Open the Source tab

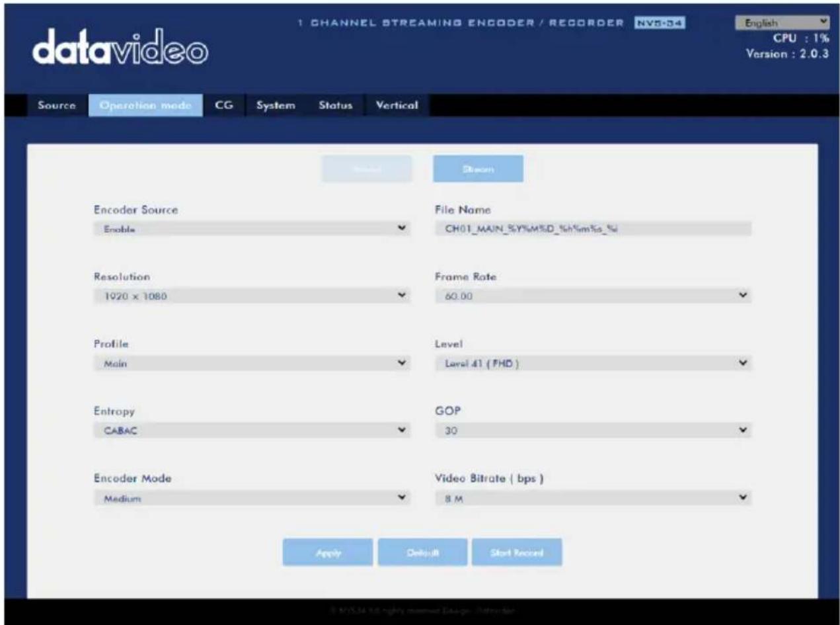point(56,106)
